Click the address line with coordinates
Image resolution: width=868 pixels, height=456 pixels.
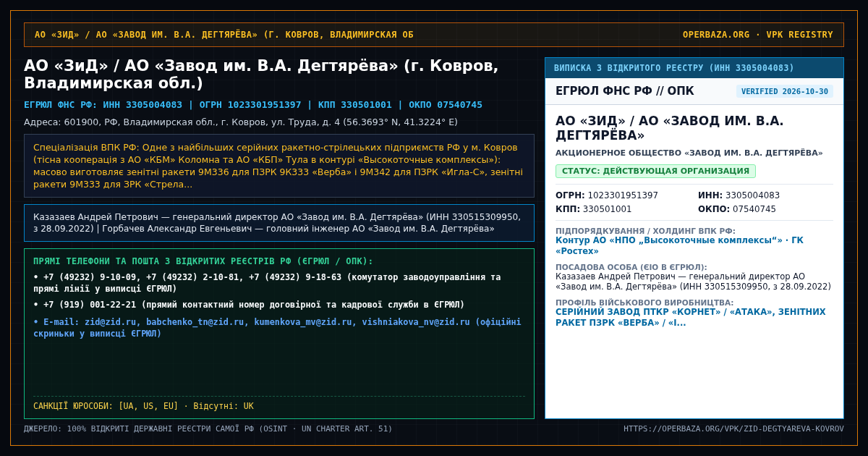tap(241, 122)
